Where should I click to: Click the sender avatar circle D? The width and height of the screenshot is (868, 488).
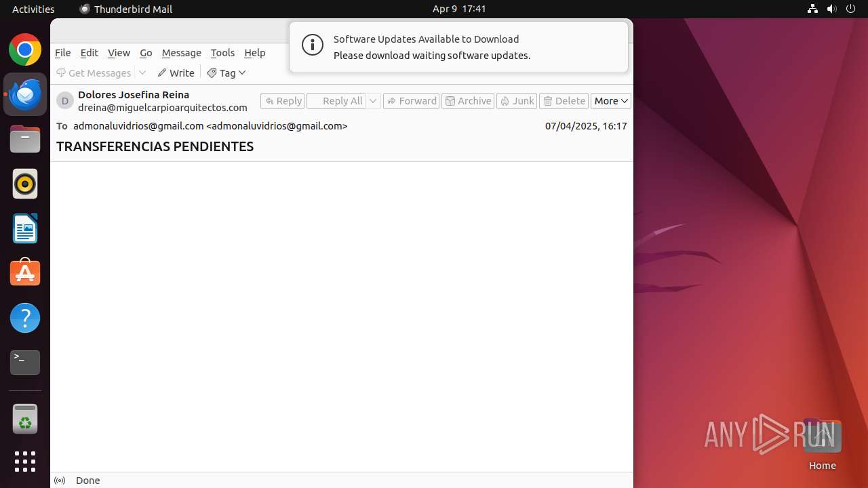(65, 101)
